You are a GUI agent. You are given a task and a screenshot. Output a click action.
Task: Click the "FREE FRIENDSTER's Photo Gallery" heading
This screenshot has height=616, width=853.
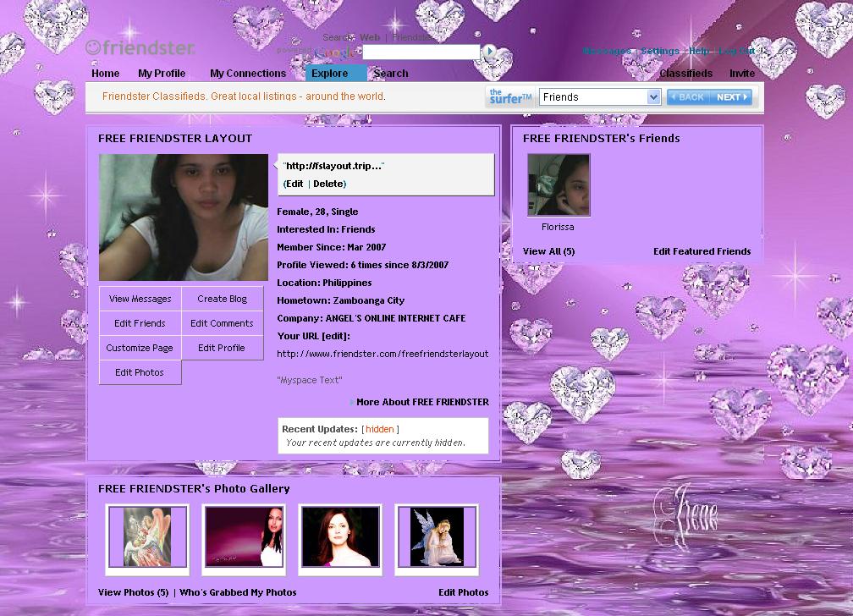(194, 489)
